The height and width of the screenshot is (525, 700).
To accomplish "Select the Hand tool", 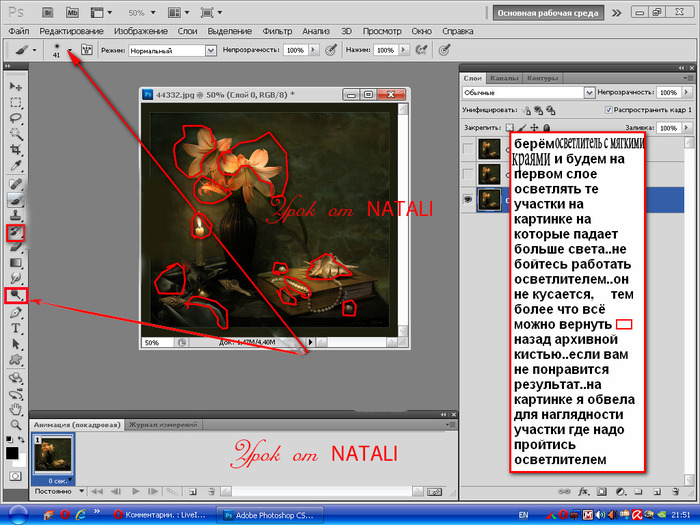I will pyautogui.click(x=16, y=409).
